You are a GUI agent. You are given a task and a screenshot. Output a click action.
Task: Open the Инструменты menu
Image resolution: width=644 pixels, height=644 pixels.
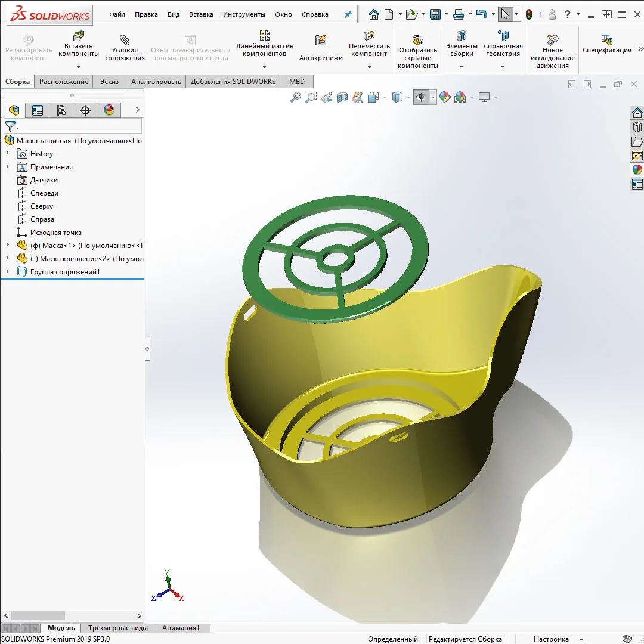coord(244,14)
